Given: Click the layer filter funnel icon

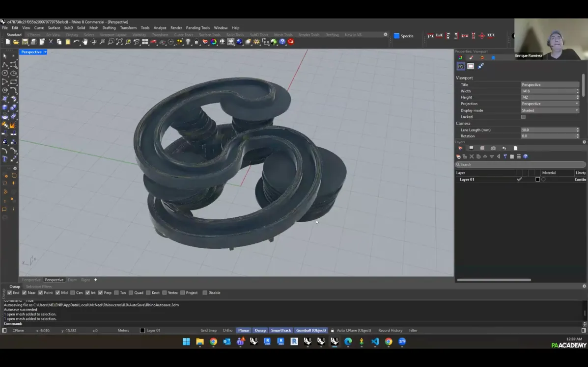Looking at the screenshot, I should pyautogui.click(x=505, y=157).
